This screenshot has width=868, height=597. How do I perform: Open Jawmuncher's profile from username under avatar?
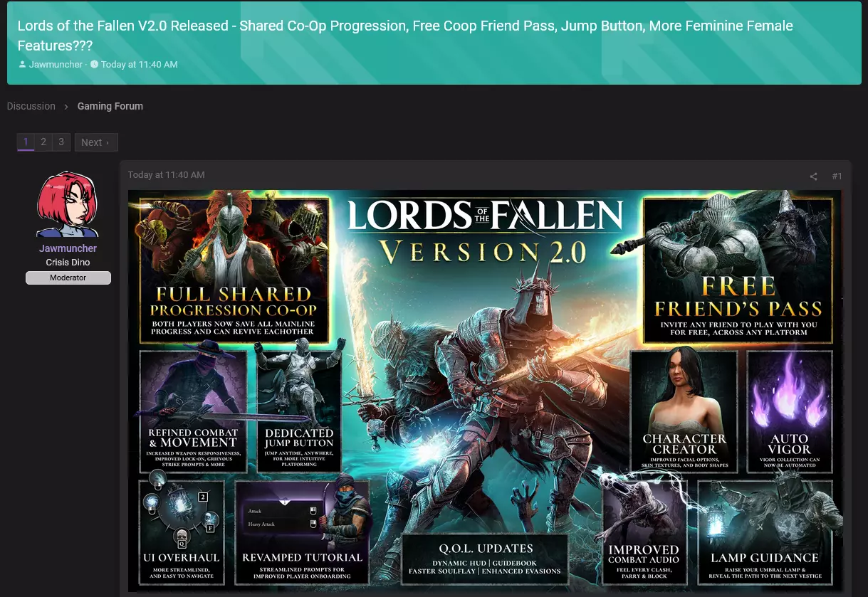click(68, 248)
